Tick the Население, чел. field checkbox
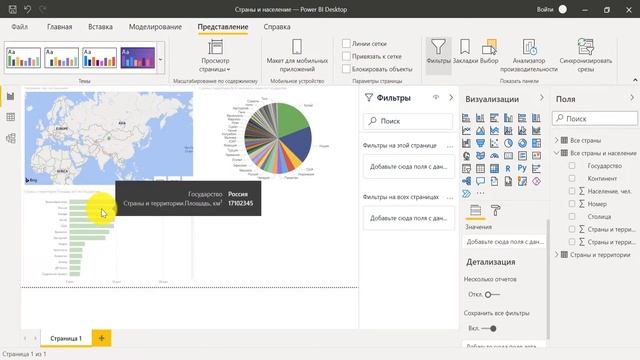The width and height of the screenshot is (640, 360). coord(572,191)
